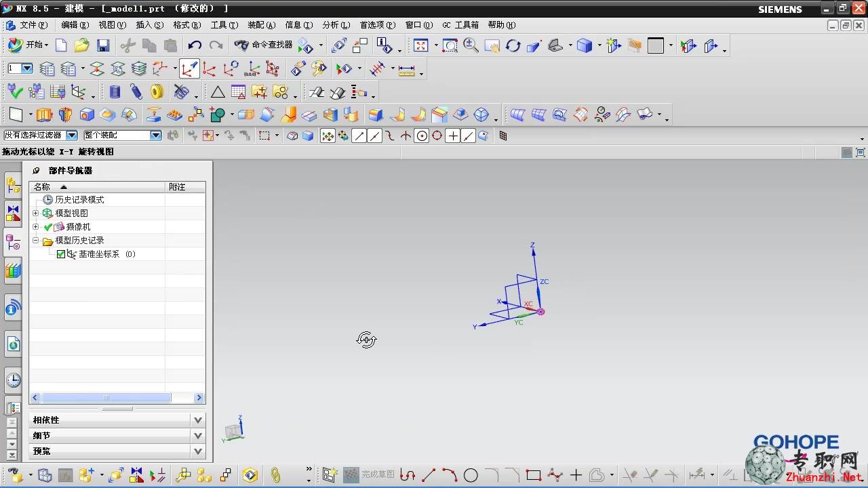Expand the 摄像机 tree node

[36, 227]
